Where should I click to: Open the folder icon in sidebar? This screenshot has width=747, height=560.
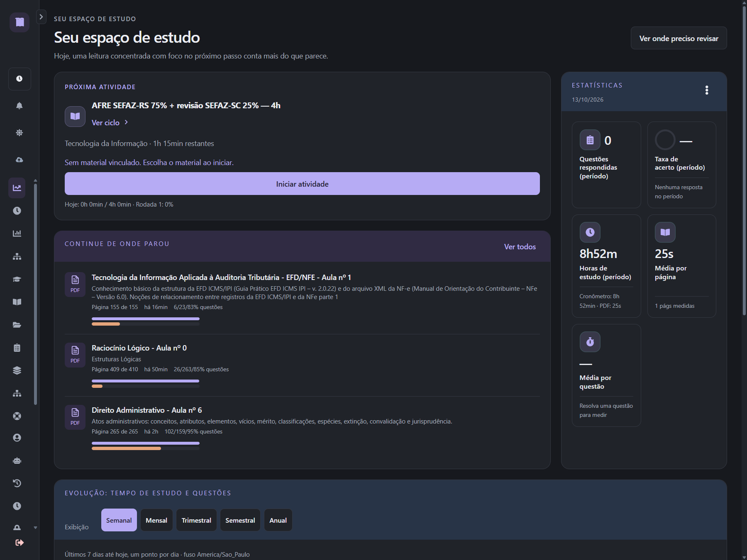click(17, 325)
